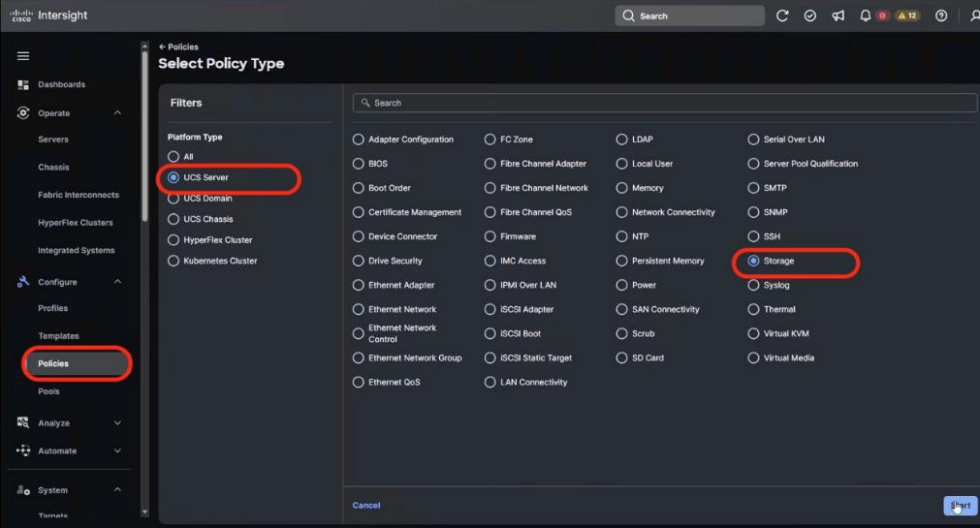Open Chassis in the sidebar

coord(53,167)
